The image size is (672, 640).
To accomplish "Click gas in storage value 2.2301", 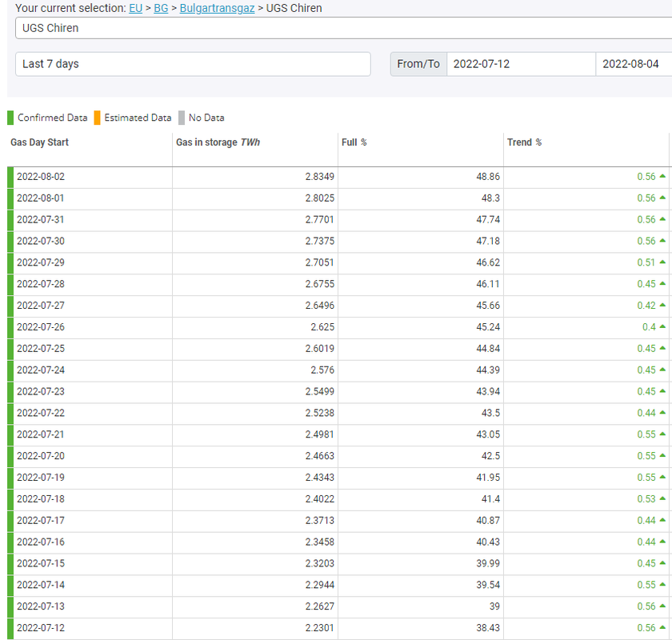I will pos(320,628).
